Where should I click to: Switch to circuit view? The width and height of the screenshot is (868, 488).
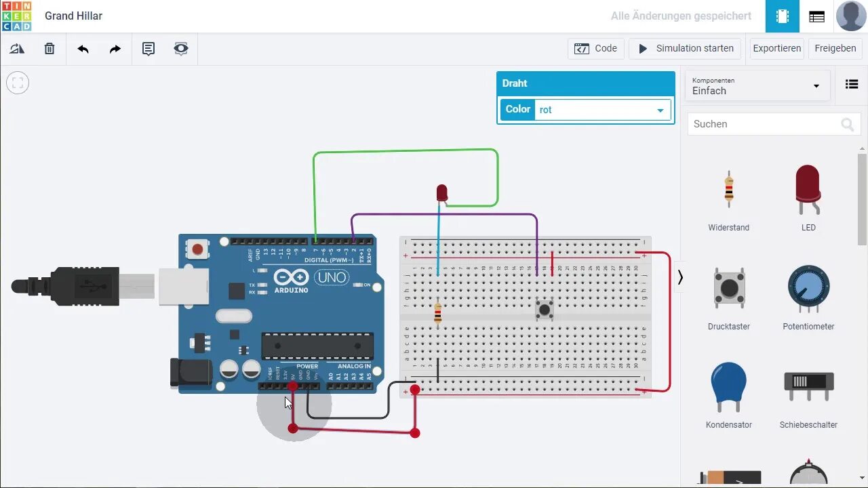coord(783,16)
